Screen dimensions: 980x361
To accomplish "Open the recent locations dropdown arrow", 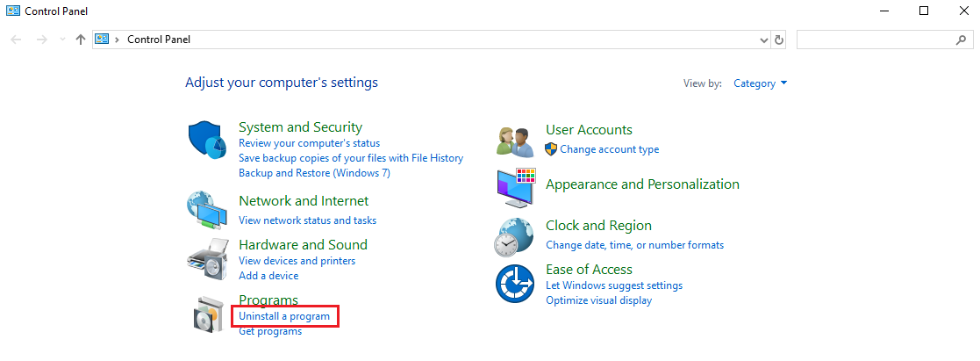I will pyautogui.click(x=62, y=40).
